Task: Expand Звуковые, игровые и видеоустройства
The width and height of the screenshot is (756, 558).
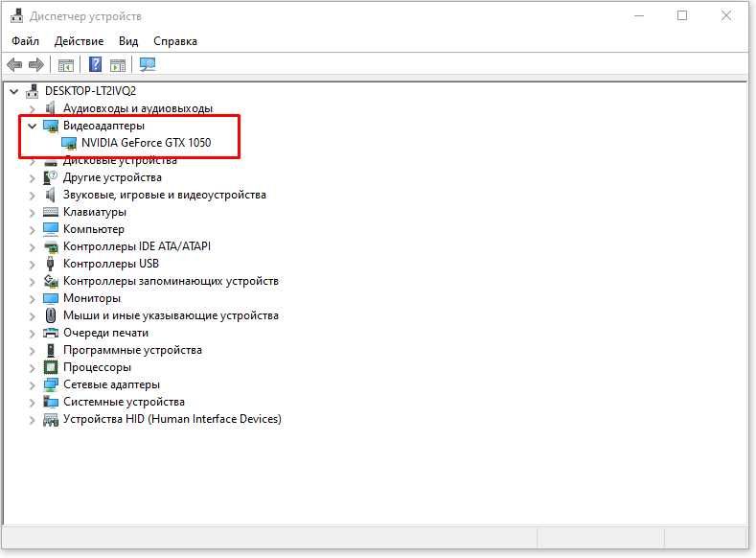Action: [32, 196]
